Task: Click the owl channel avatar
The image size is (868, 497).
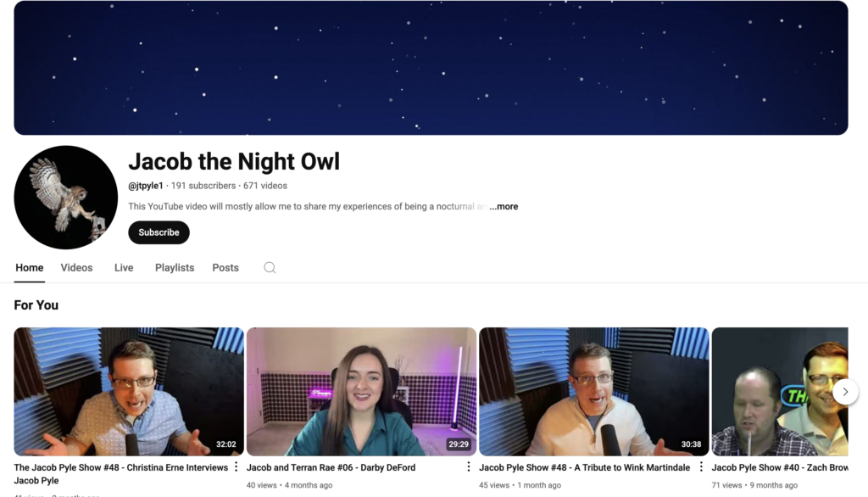Action: click(66, 198)
